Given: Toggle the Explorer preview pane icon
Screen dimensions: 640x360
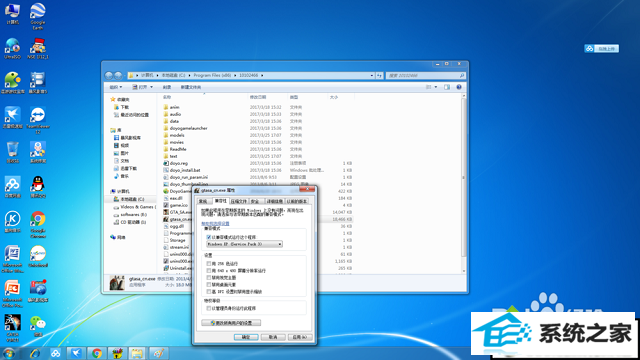Looking at the screenshot, I should (x=447, y=87).
